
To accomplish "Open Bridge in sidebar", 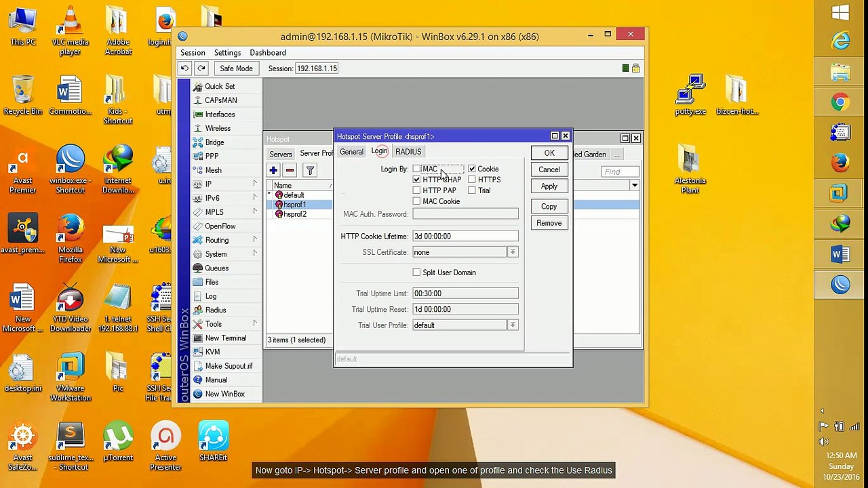I will [214, 142].
